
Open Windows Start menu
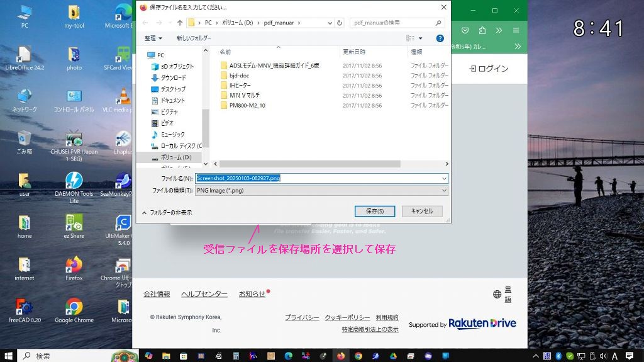(x=8, y=356)
